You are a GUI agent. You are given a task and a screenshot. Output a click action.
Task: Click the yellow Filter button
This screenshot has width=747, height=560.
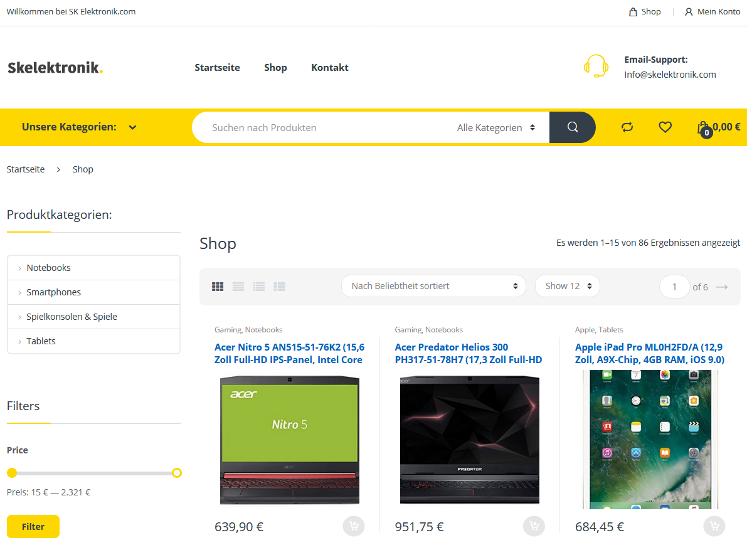pyautogui.click(x=33, y=526)
